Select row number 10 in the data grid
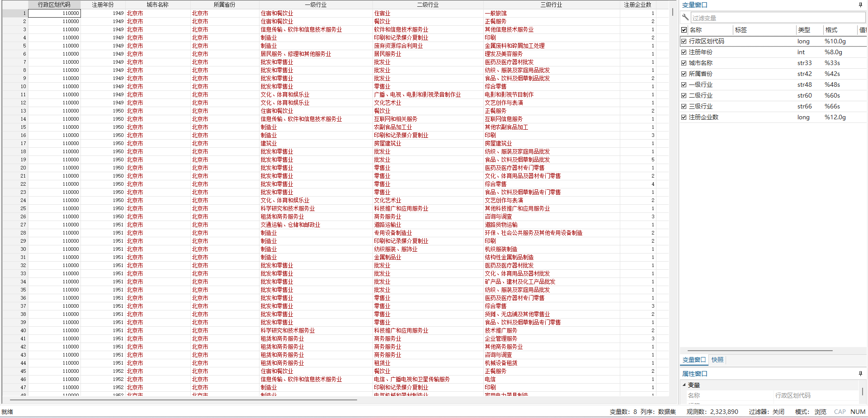The image size is (868, 418). pos(15,86)
